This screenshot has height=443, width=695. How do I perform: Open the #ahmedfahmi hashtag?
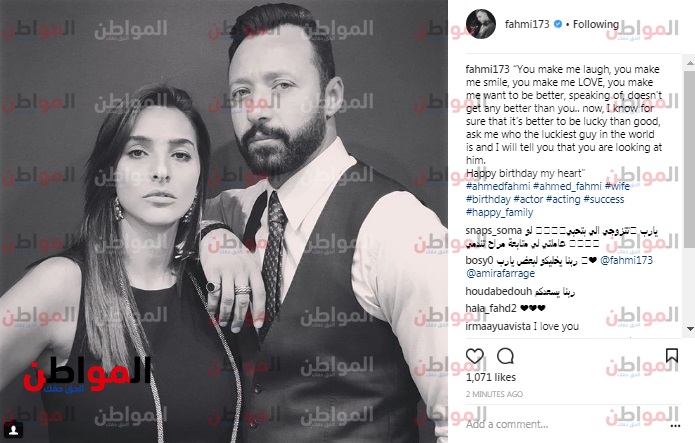(x=497, y=186)
